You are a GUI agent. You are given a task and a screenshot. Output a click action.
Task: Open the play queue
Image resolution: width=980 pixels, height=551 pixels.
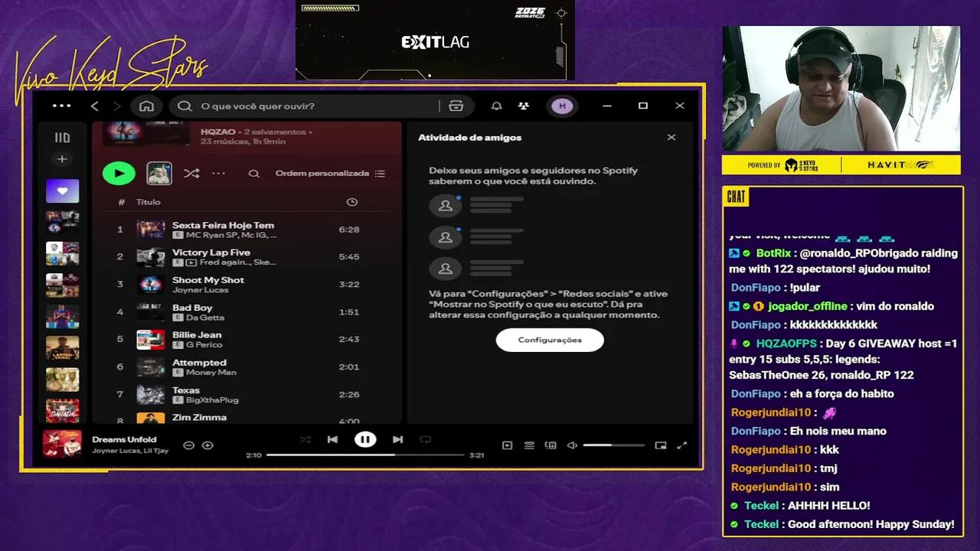coord(529,445)
